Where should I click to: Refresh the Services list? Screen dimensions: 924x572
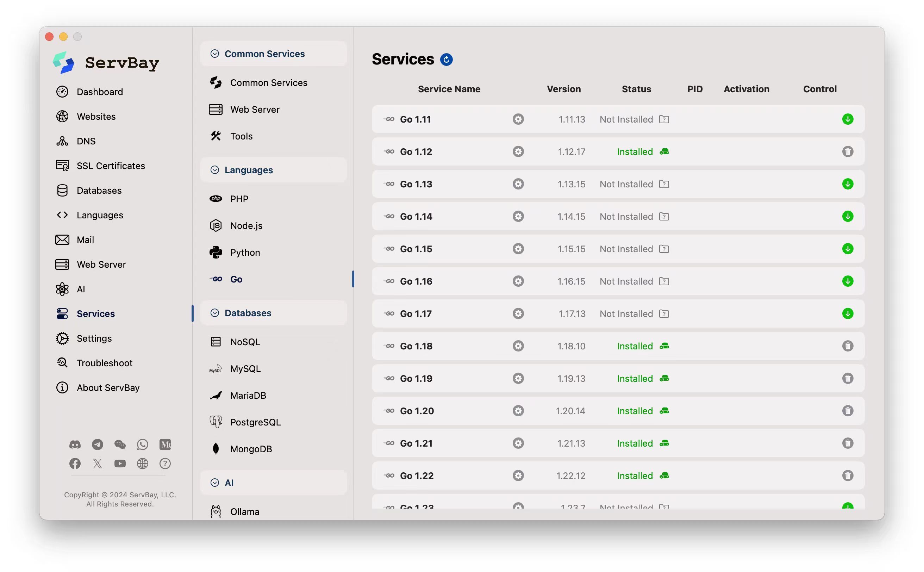pos(446,60)
